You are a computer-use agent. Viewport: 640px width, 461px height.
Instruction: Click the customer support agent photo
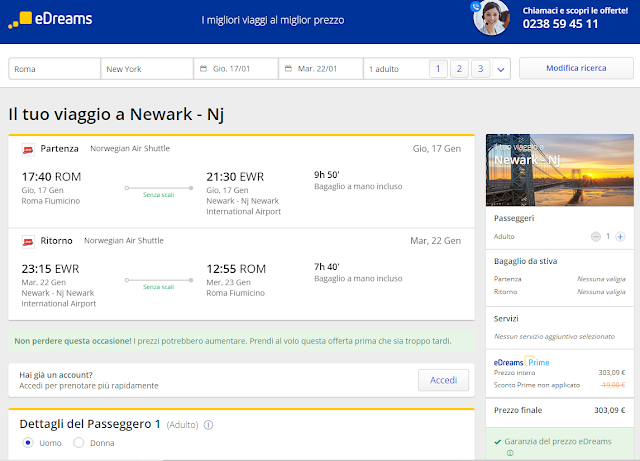click(x=491, y=17)
